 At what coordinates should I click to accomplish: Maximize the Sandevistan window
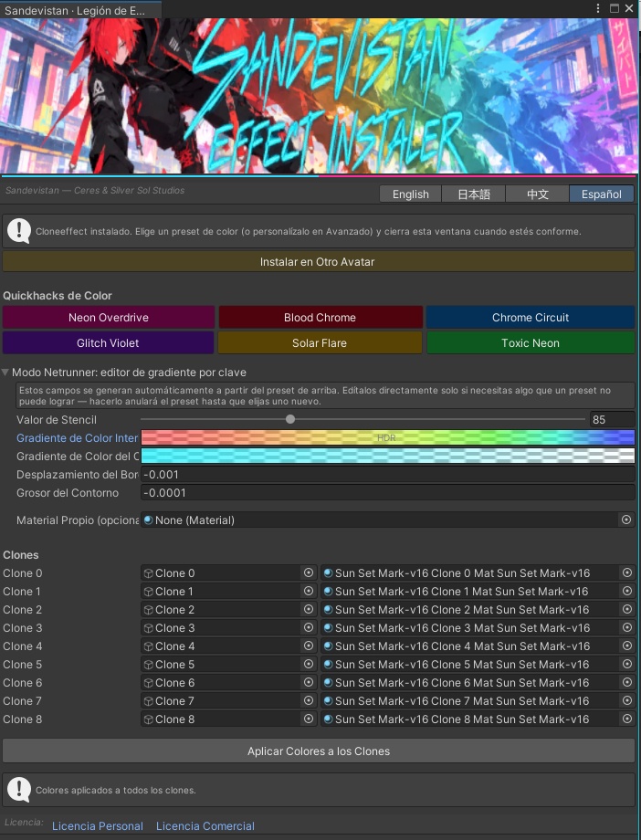tap(615, 8)
